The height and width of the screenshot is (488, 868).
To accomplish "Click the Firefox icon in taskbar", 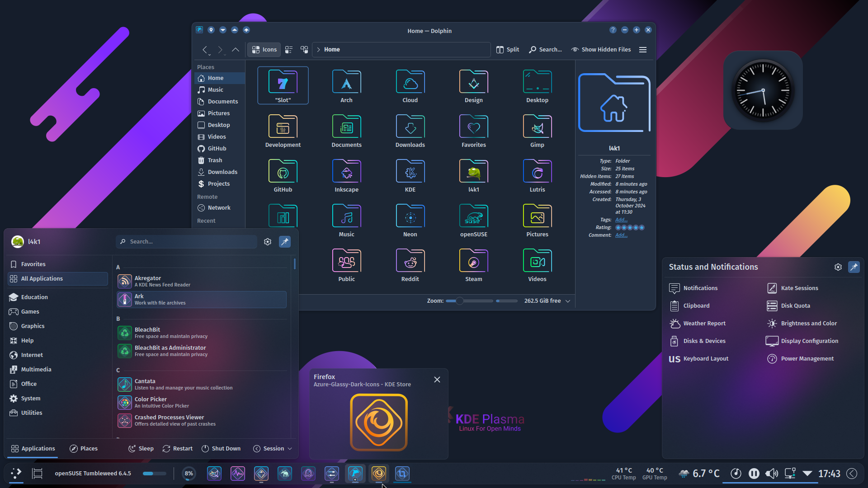I will point(379,474).
